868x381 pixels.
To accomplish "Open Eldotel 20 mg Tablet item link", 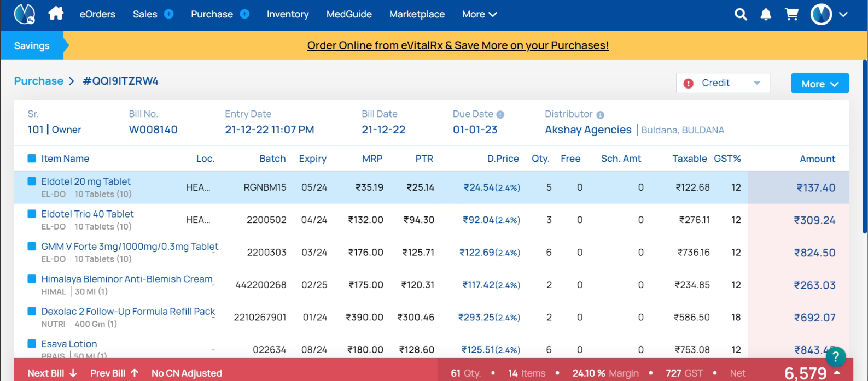I will 86,181.
